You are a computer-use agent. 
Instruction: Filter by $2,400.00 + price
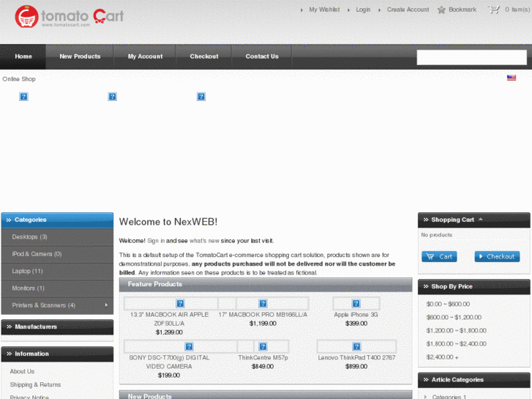click(443, 357)
